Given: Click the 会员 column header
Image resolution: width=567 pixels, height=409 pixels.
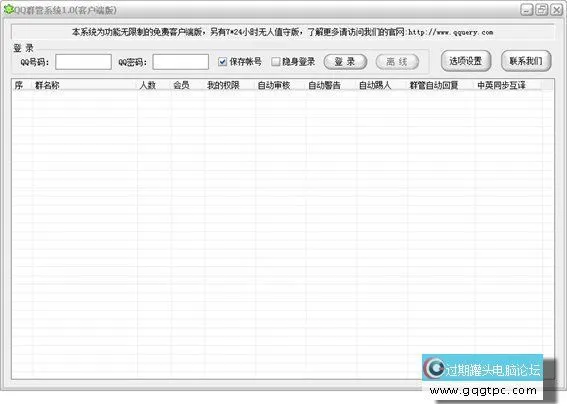Looking at the screenshot, I should [187, 85].
